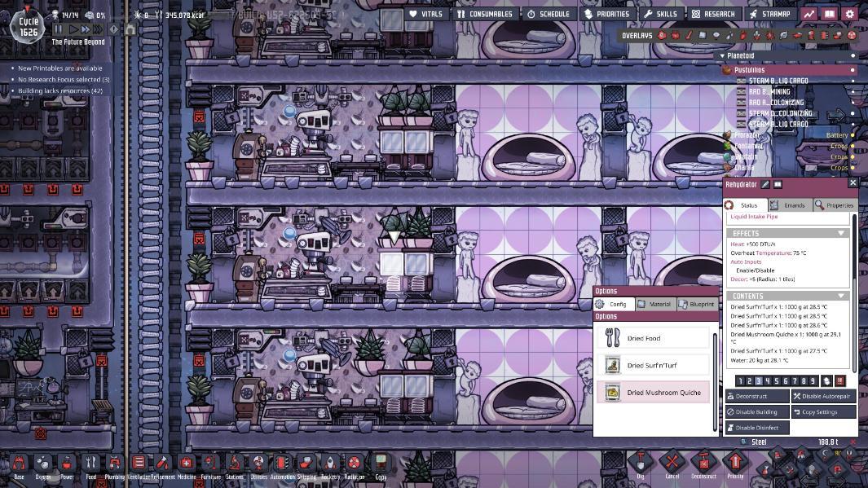
Task: Open the Refinement build category
Action: pyautogui.click(x=163, y=465)
